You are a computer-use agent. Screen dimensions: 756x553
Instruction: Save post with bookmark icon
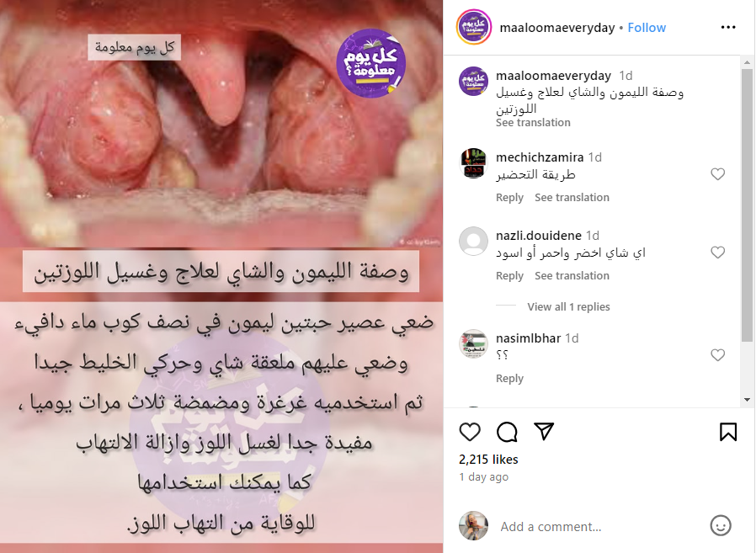click(x=728, y=432)
